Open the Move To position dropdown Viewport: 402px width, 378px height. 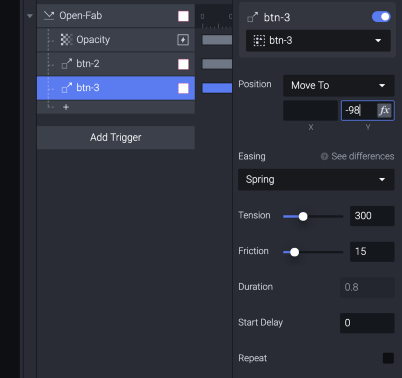[x=339, y=86]
